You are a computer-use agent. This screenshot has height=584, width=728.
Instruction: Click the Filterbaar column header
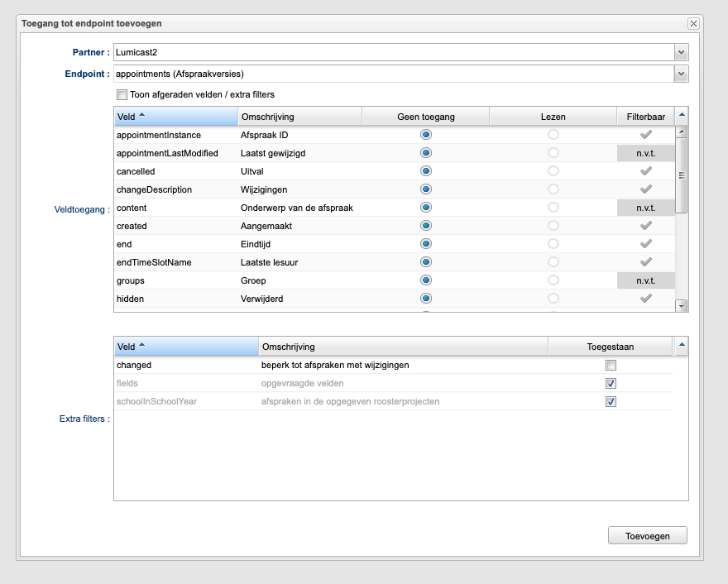pos(646,117)
